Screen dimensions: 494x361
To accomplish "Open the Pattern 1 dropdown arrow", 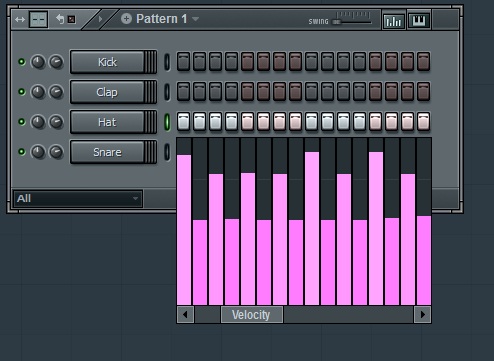I will click(195, 19).
